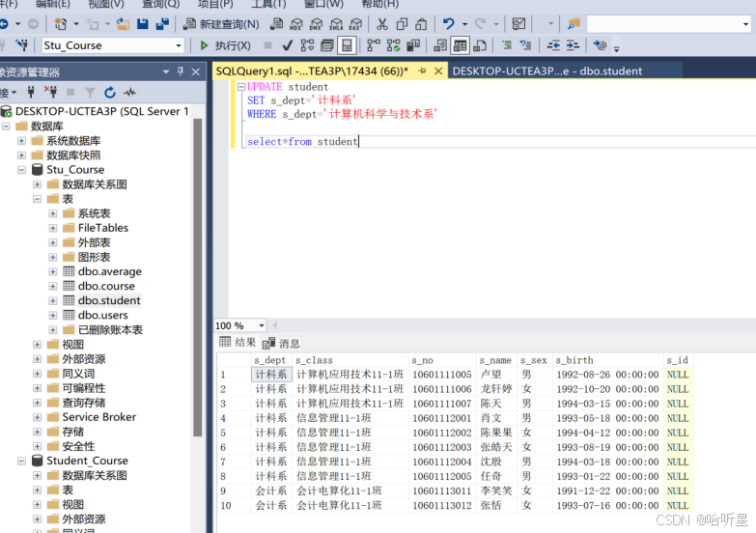The image size is (756, 533).
Task: Open the 消息 messages tab
Action: coord(282,343)
